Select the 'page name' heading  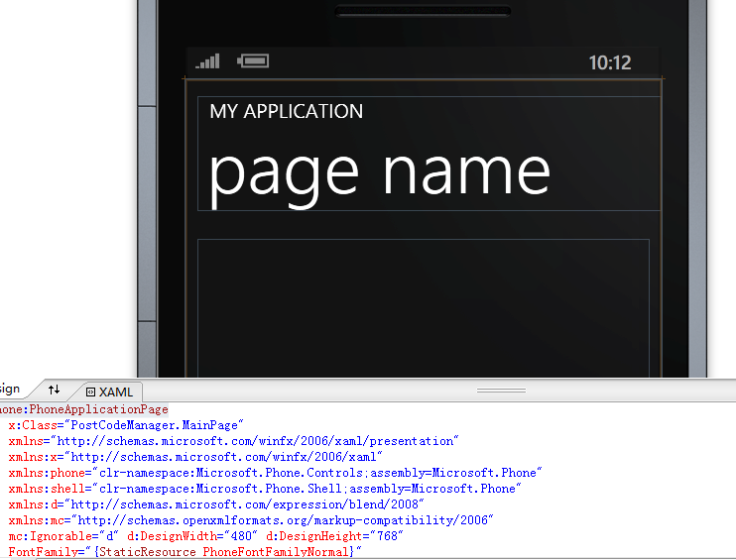(x=379, y=169)
